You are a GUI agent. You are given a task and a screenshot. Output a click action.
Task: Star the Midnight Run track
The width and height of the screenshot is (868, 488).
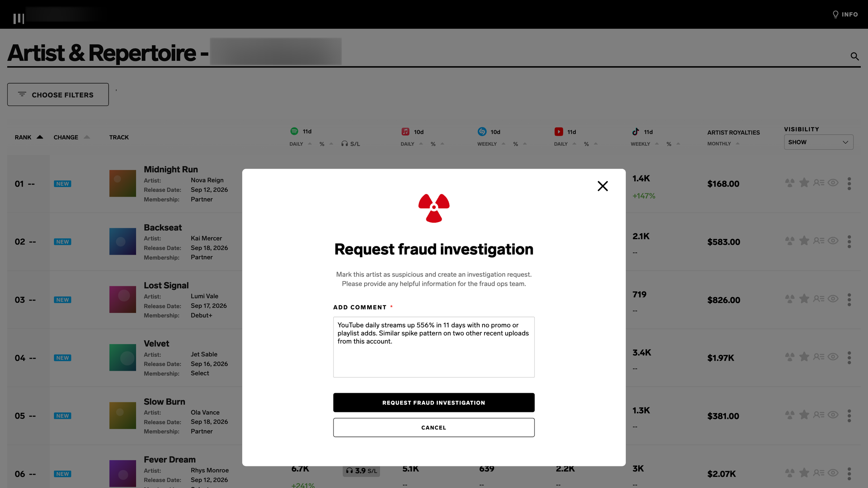804,183
